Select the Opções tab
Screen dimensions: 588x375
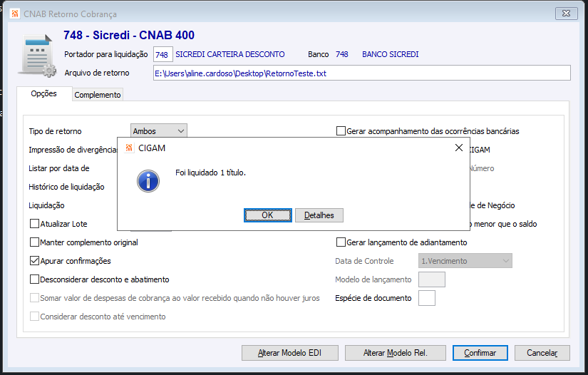[x=44, y=94]
